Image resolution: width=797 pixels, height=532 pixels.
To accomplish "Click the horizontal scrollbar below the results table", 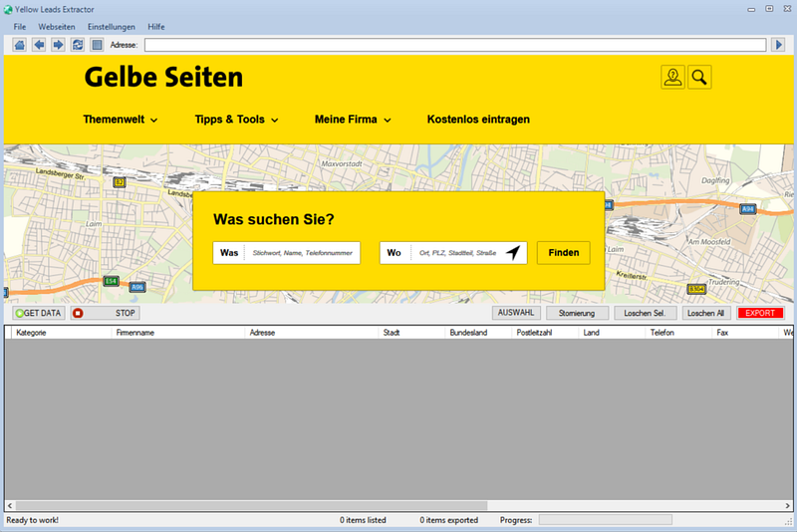I will 398,505.
